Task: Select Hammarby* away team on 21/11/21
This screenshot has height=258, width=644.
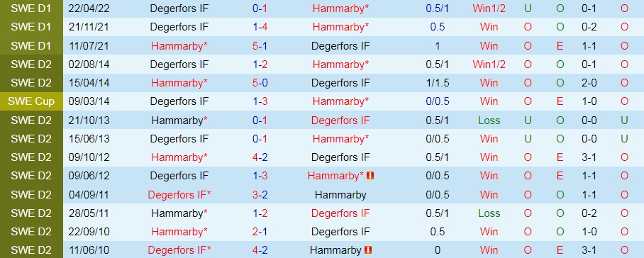Action: [340, 27]
